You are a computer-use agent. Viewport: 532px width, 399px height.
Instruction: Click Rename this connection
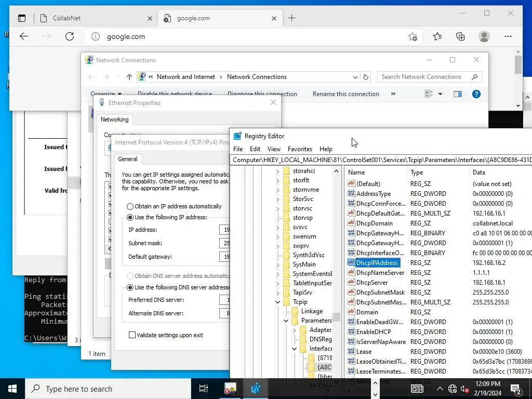345,94
